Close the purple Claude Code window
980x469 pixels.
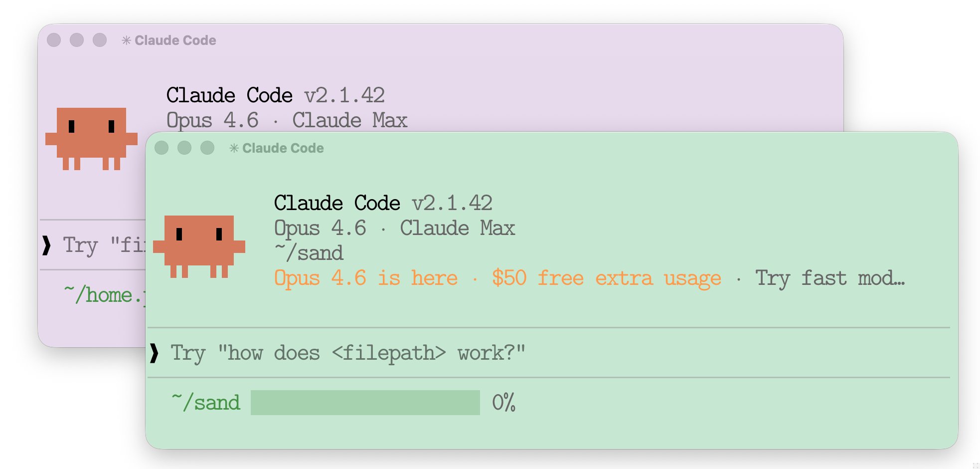(54, 40)
